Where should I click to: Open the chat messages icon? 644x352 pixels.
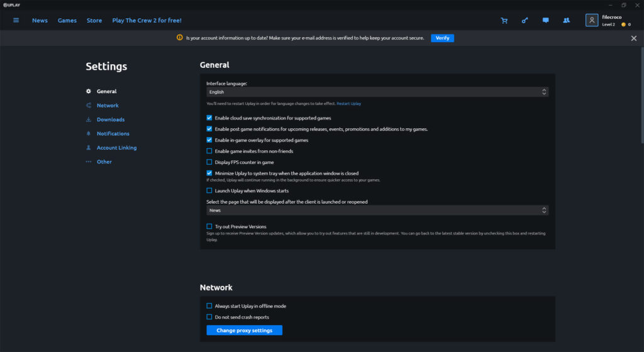(545, 20)
